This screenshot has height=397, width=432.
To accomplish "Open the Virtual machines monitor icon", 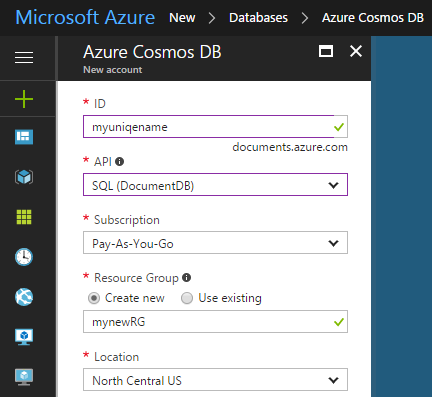I will coord(24,337).
